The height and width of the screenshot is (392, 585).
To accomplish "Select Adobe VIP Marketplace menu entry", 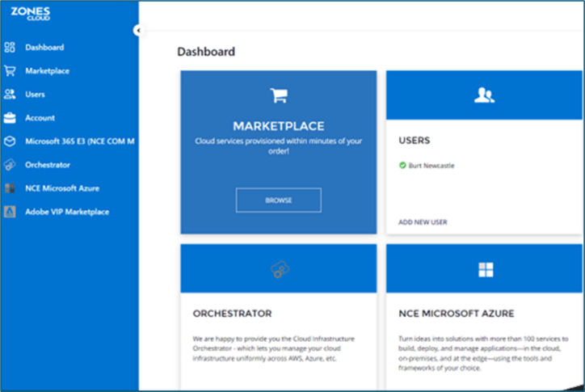I will [66, 212].
